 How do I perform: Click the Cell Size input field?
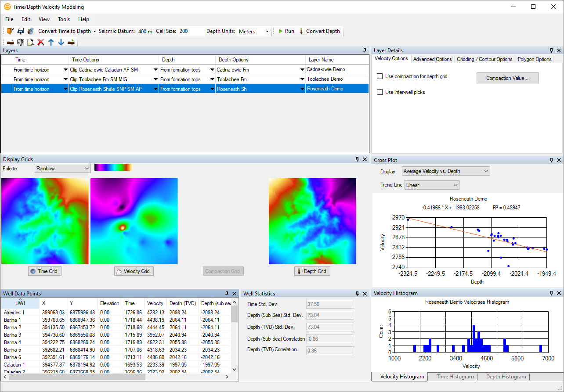(x=190, y=32)
